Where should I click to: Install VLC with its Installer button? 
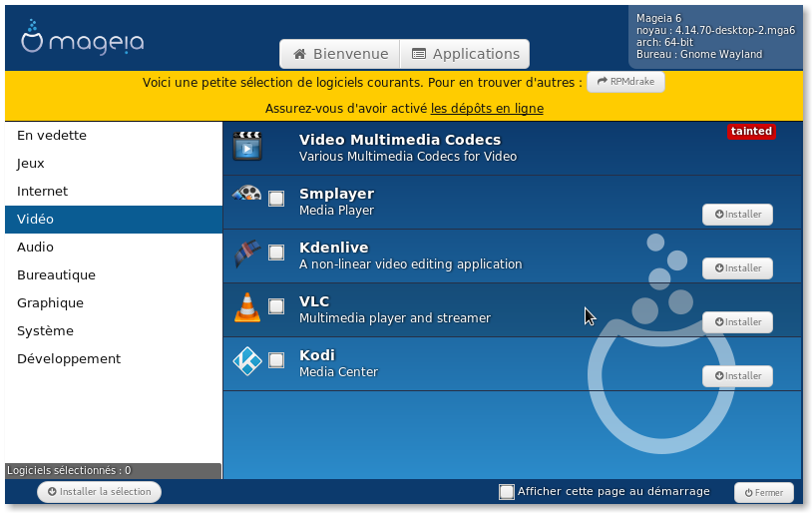pos(737,322)
